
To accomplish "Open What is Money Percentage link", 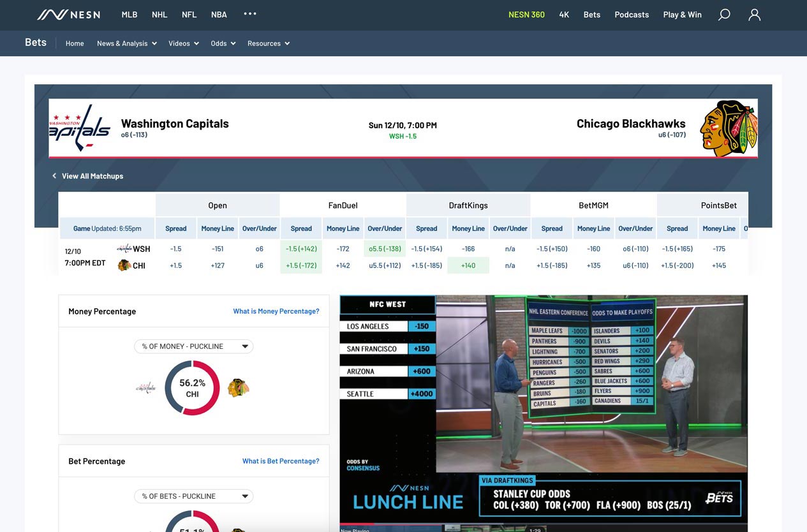I will [276, 311].
